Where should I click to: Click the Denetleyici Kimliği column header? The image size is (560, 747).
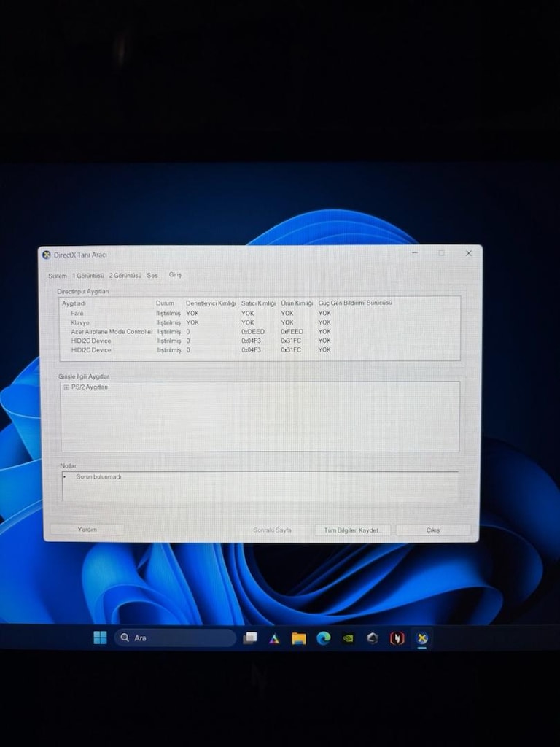[x=211, y=303]
